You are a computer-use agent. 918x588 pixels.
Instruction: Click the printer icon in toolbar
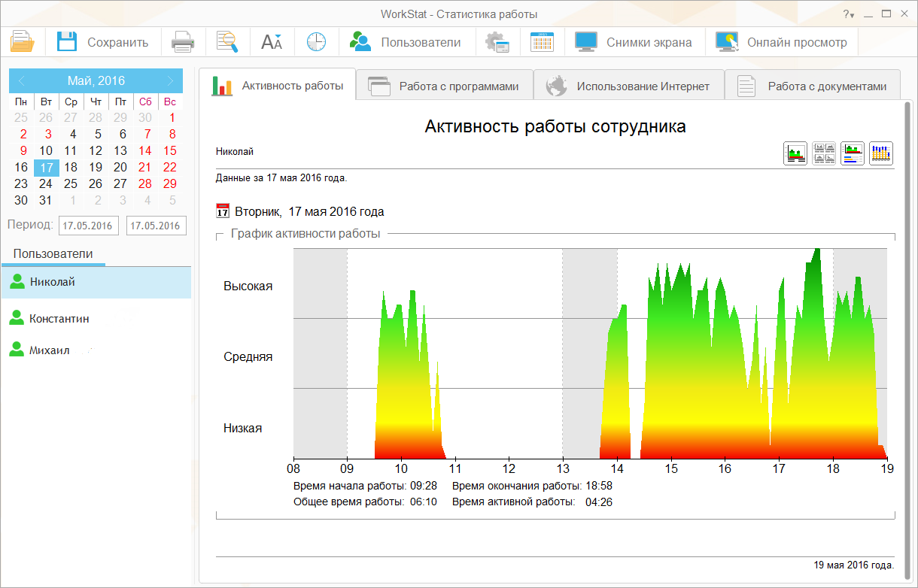pos(183,42)
